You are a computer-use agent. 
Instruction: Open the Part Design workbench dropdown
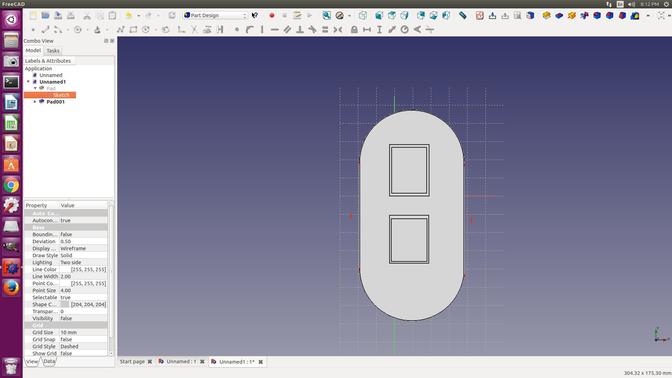tap(215, 15)
